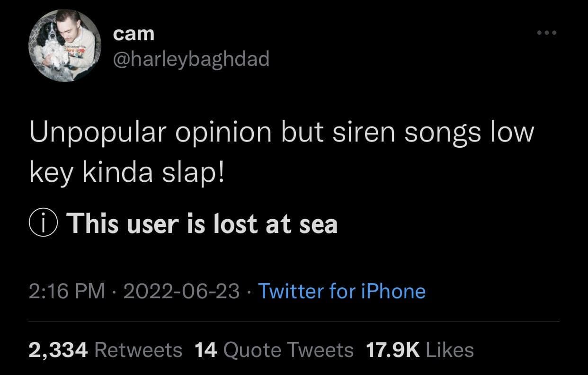Screen dimensions: 588x375
Task: Open the 2:16 PM timestamp
Action: tap(67, 291)
